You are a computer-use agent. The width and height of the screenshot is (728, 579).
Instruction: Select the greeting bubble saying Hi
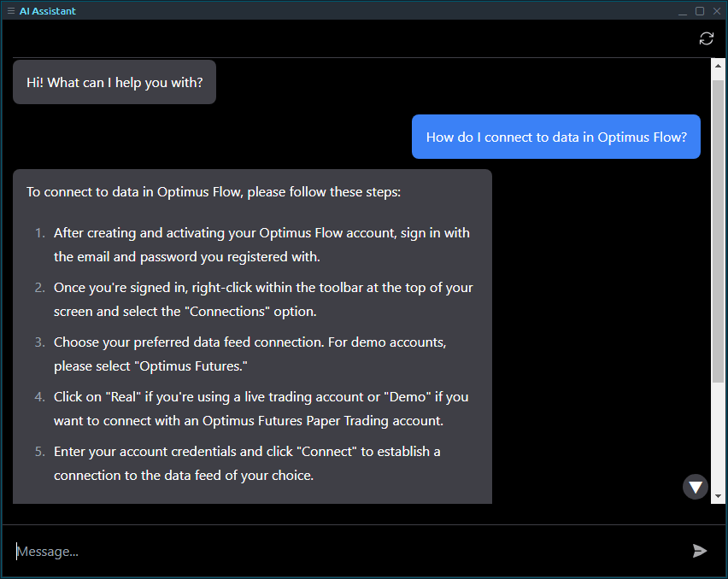click(x=114, y=81)
